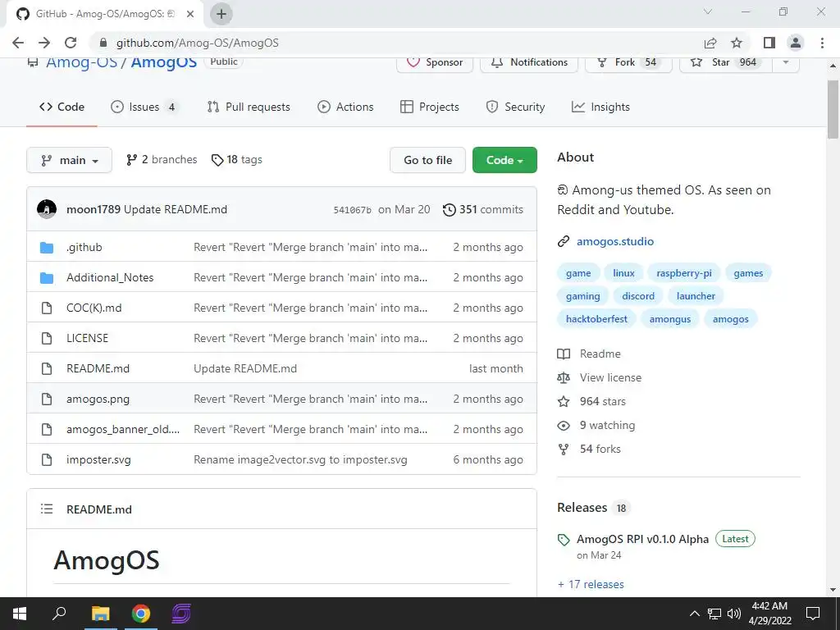
Task: Select the discord topic tag
Action: 638,296
